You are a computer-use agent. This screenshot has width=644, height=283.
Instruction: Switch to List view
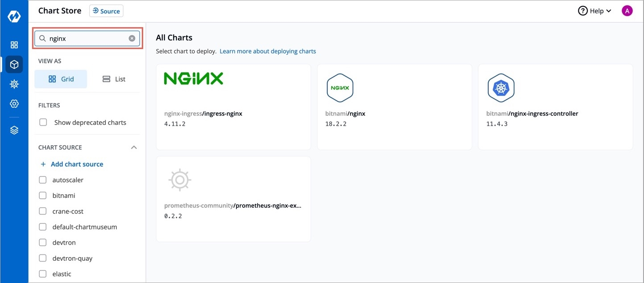[114, 79]
